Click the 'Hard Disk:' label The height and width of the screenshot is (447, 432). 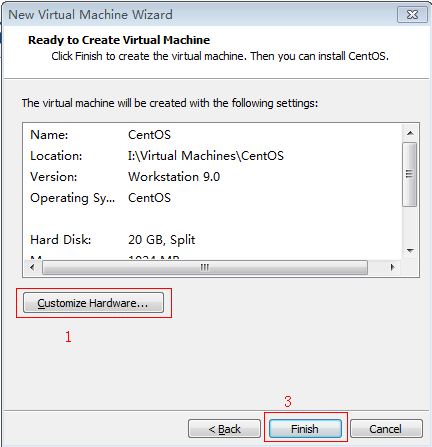click(60, 240)
